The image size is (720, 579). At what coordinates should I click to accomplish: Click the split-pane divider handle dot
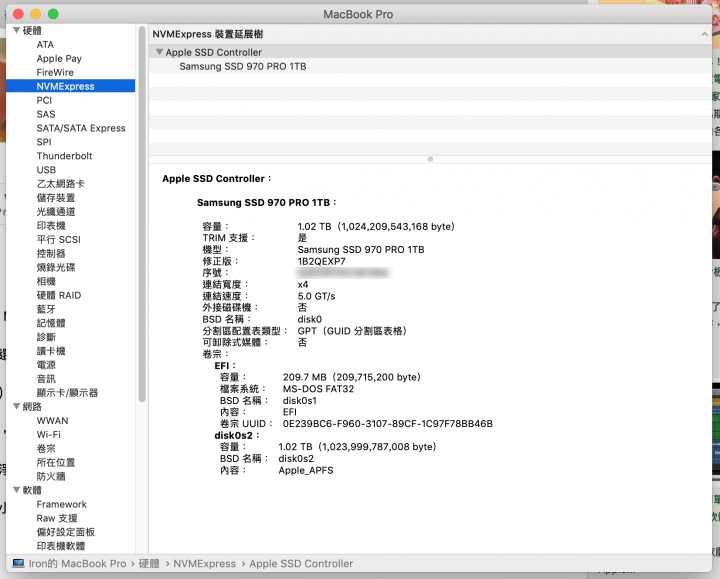[x=430, y=159]
